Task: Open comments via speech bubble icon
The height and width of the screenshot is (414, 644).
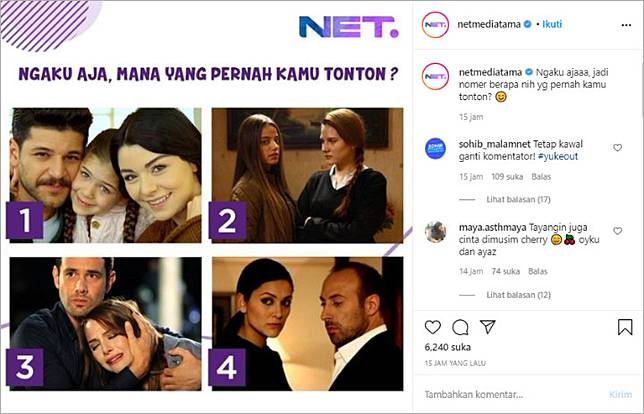Action: tap(460, 327)
